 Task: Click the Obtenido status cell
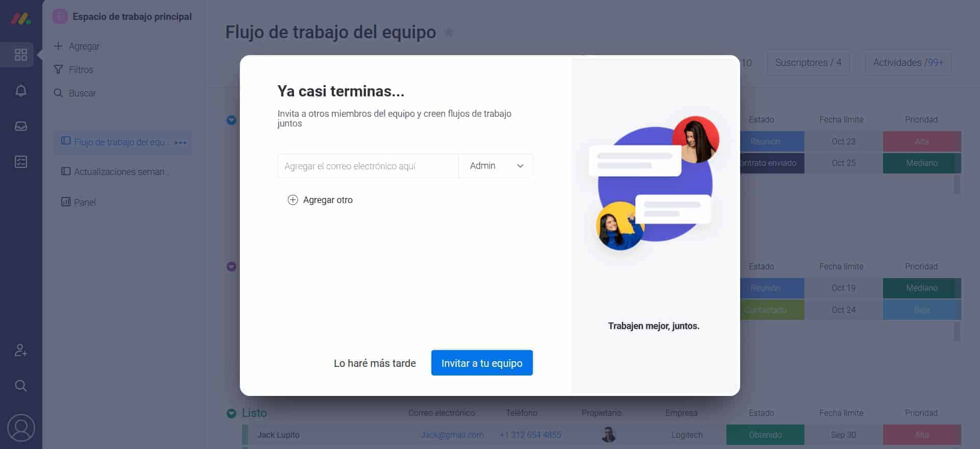point(765,435)
